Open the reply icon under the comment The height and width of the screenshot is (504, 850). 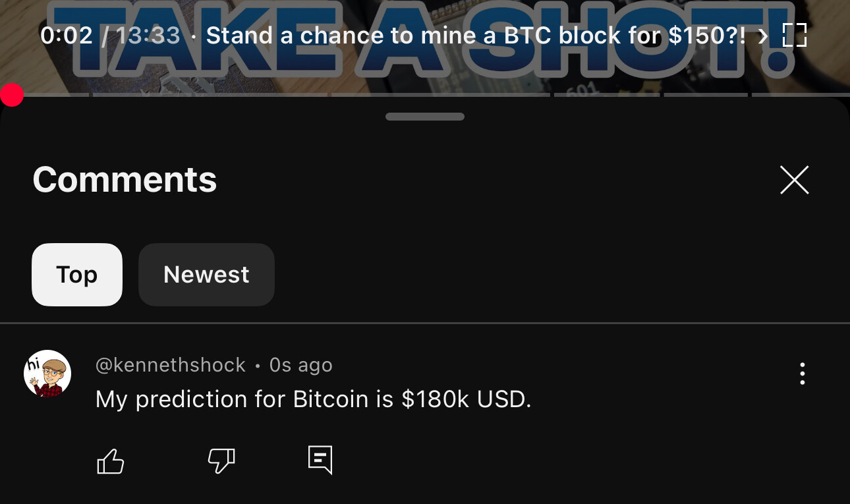(320, 460)
